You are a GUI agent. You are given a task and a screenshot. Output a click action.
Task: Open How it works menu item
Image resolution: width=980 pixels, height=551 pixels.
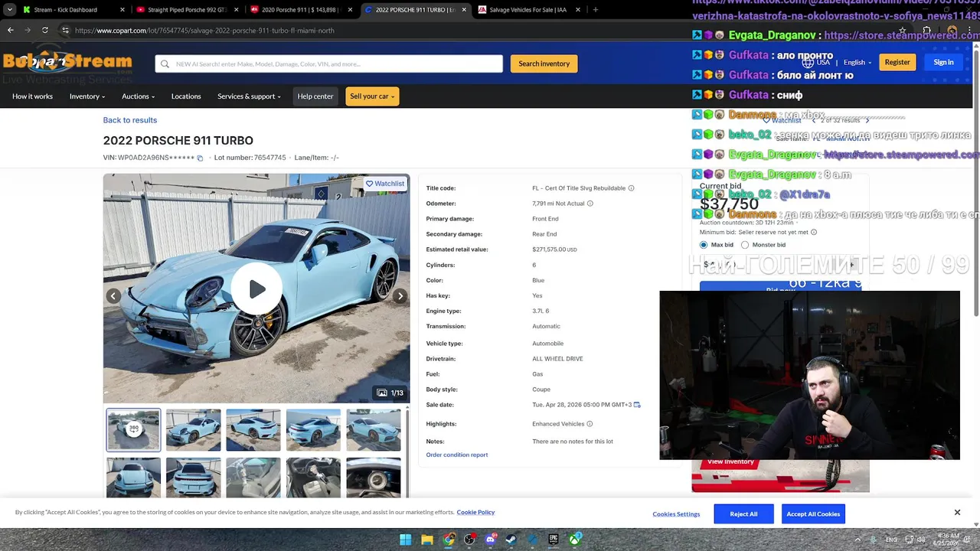coord(32,96)
